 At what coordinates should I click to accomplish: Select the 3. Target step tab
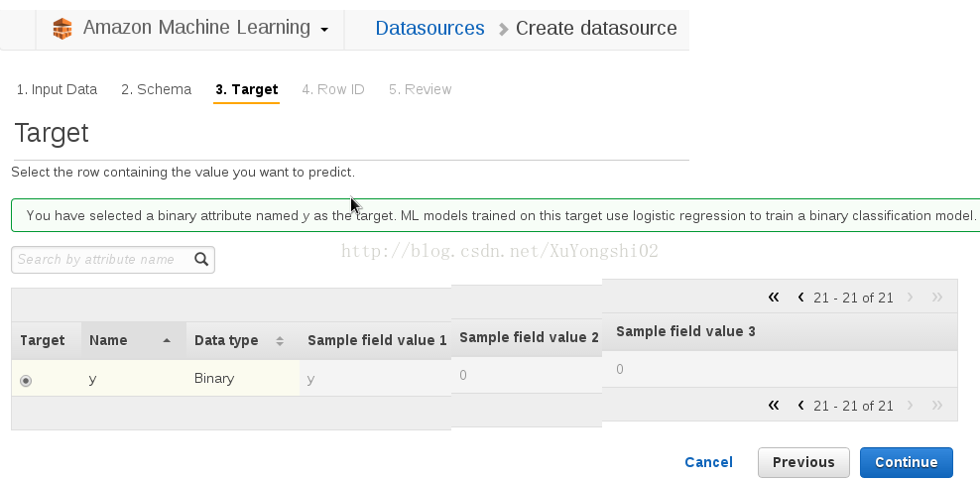(x=247, y=89)
